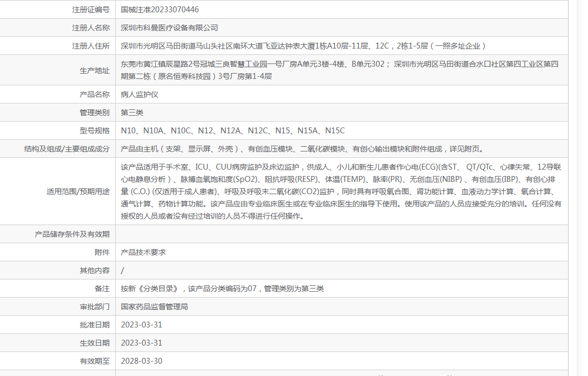Click the 有效期至 label
588x376 pixels.
94,361
